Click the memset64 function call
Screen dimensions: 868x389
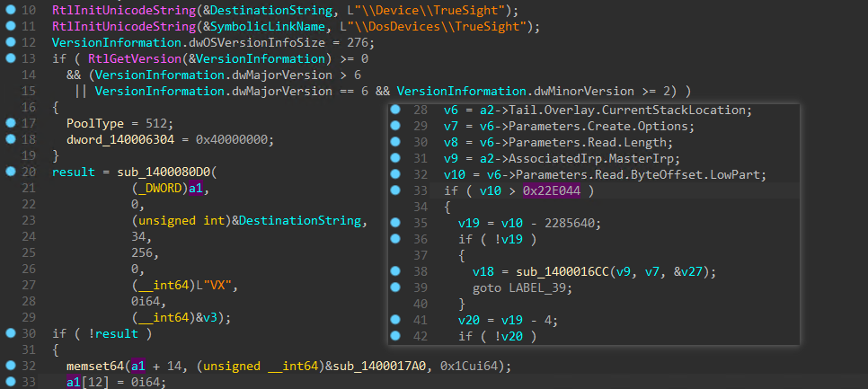coord(94,367)
